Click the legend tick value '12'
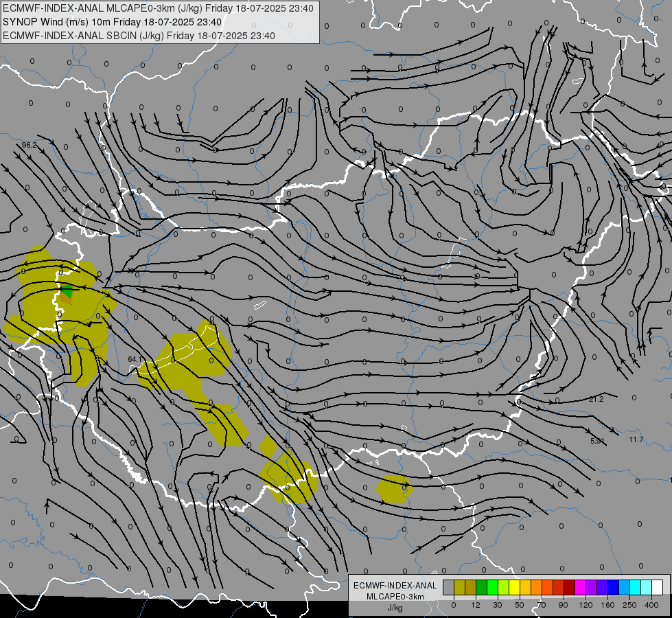 476,605
